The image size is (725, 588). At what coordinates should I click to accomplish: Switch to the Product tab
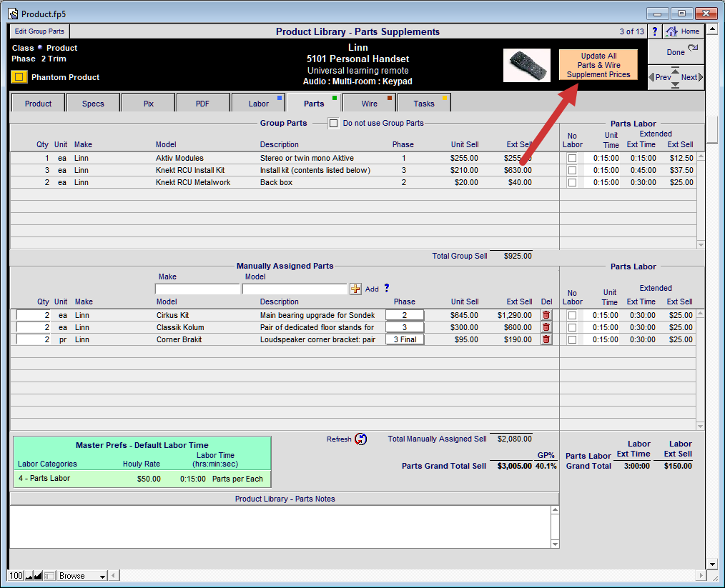click(x=38, y=103)
